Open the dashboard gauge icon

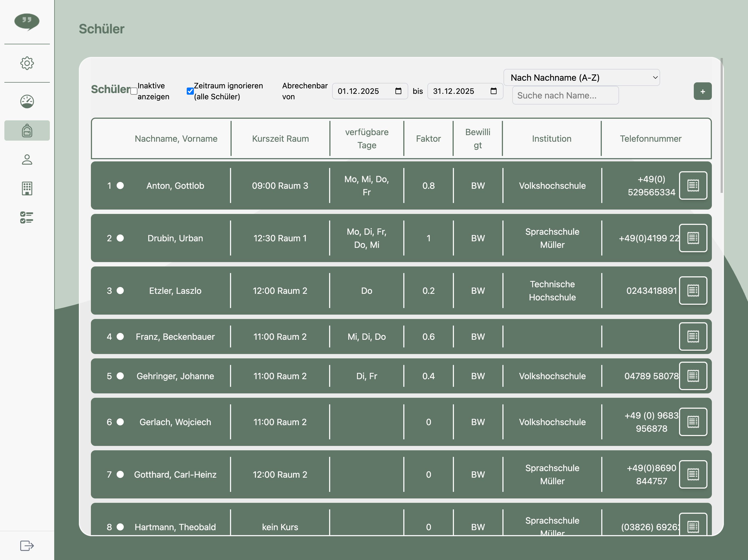(x=27, y=101)
